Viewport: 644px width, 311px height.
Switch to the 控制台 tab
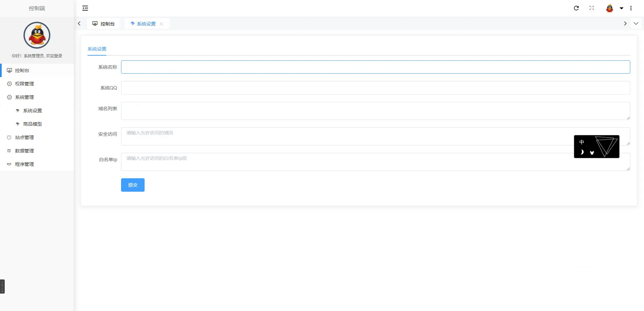point(104,24)
